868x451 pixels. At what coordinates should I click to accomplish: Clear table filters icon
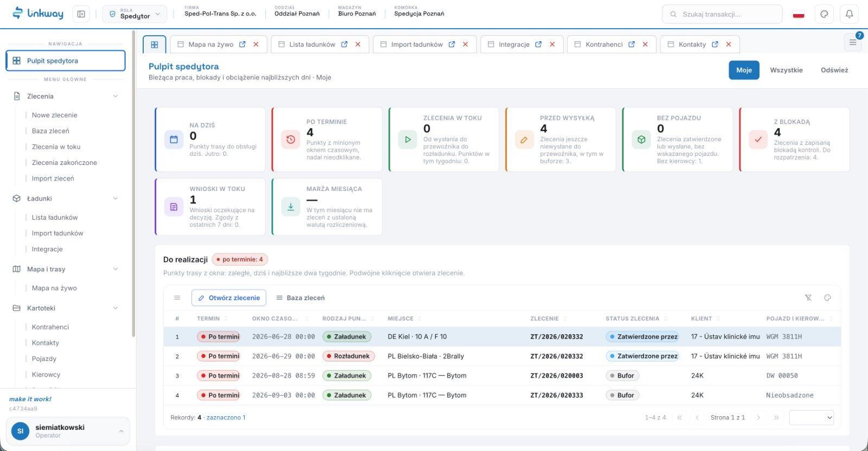pos(808,297)
